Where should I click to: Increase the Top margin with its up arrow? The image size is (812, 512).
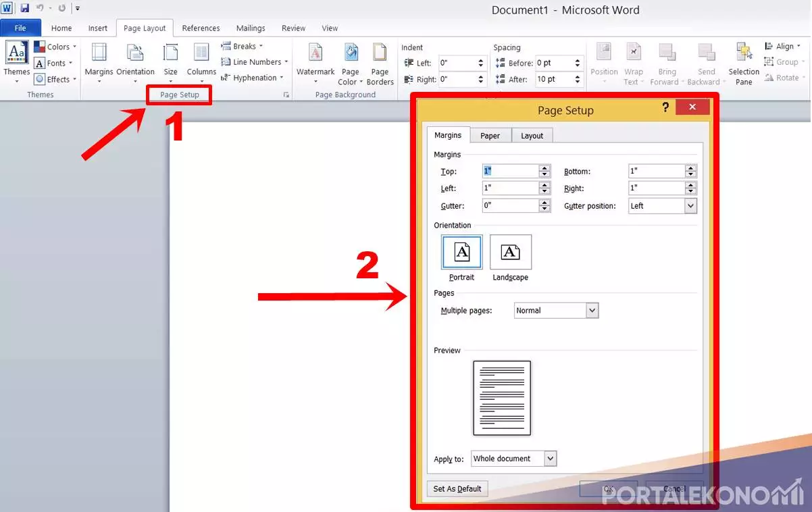point(544,168)
